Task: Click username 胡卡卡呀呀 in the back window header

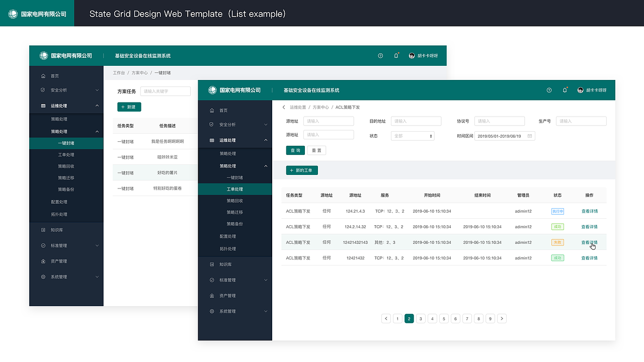Action: [x=428, y=56]
